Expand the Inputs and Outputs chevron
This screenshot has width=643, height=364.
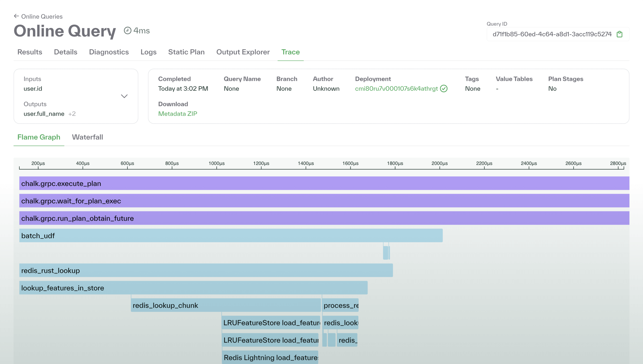pyautogui.click(x=124, y=96)
